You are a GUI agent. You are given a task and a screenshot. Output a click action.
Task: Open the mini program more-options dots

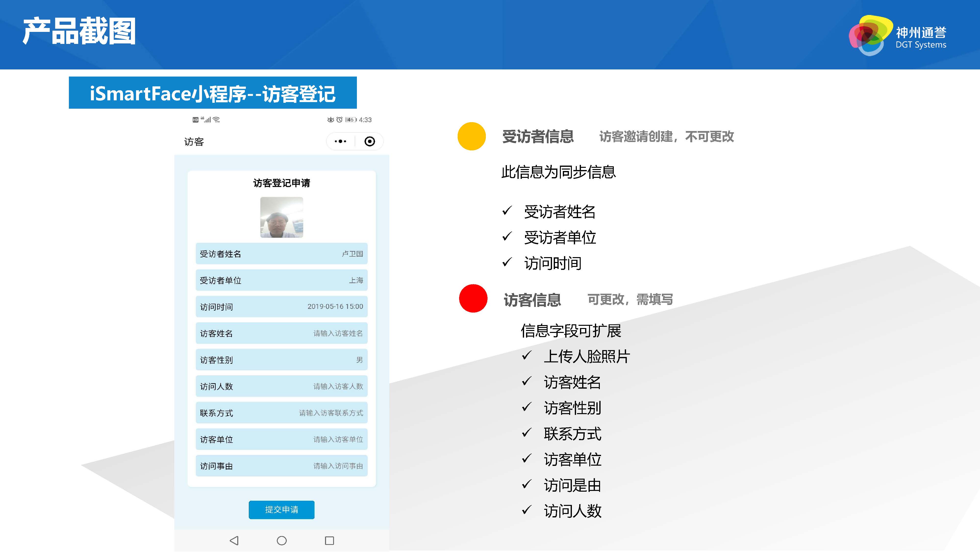(340, 141)
